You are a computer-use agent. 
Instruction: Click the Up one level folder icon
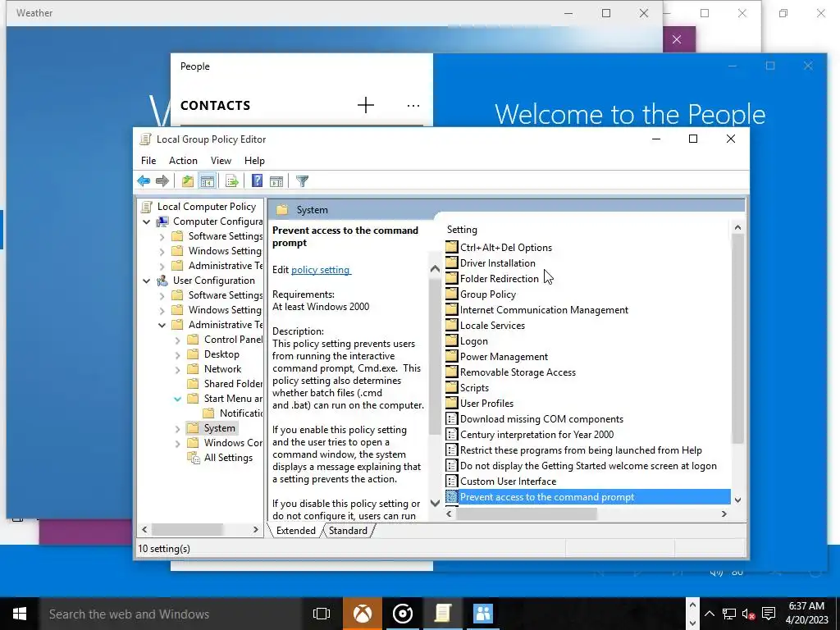point(188,181)
